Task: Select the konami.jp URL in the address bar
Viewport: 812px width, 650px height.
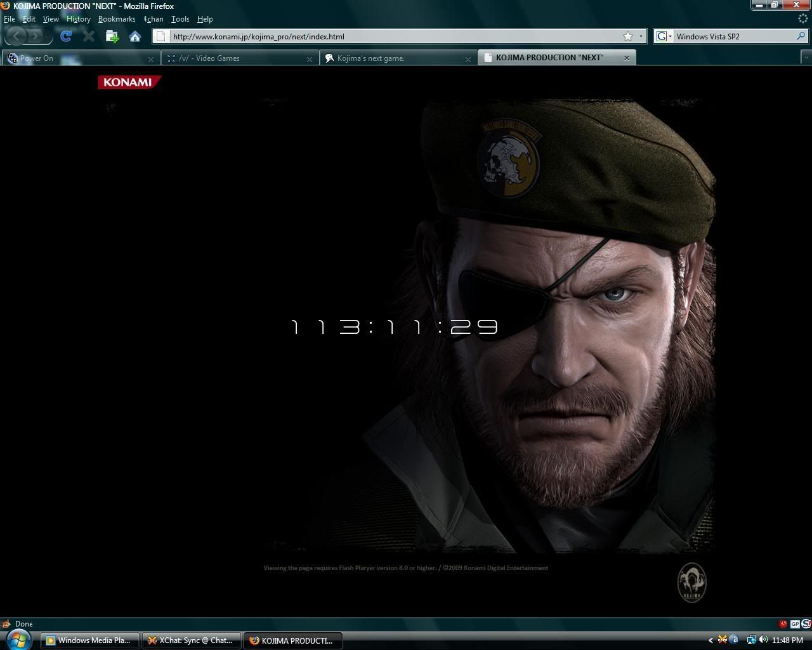Action: 258,37
